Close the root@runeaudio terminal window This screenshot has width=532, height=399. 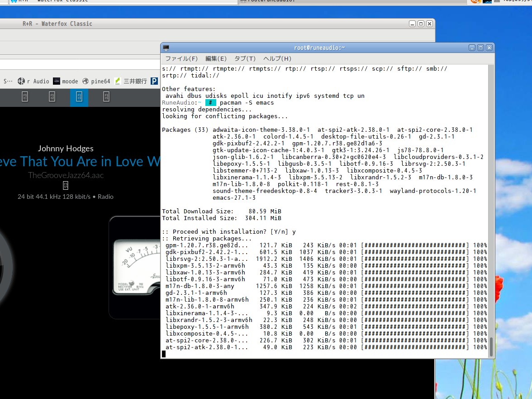(x=489, y=48)
